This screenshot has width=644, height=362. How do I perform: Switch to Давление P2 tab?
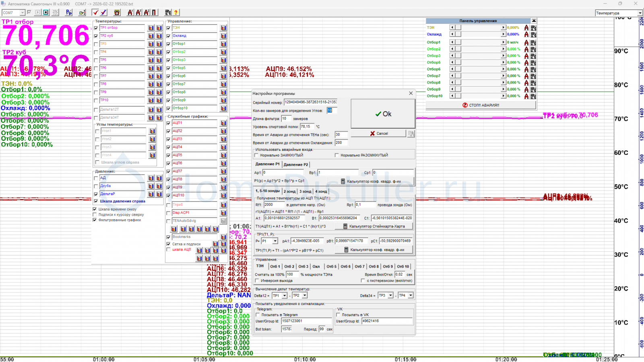point(295,165)
